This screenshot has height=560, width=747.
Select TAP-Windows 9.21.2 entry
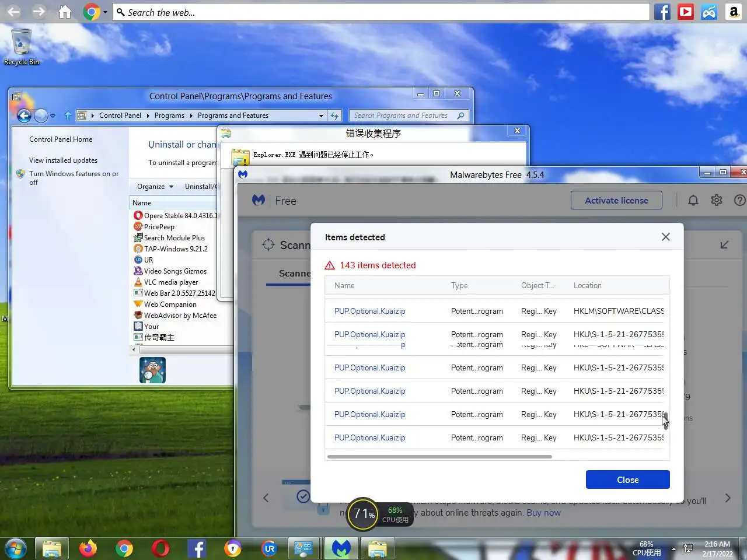tap(170, 249)
